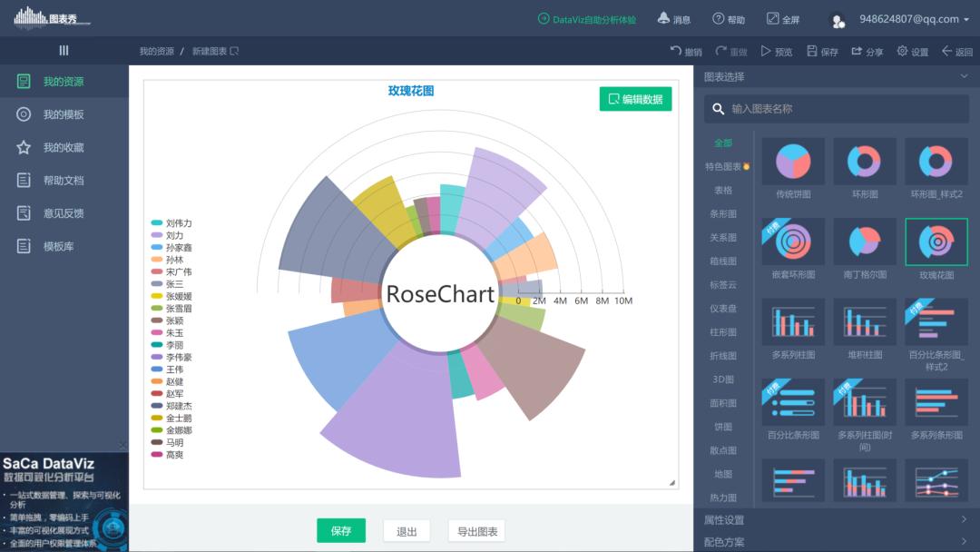The width and height of the screenshot is (980, 552).
Task: Click 返回 back arrow in toolbar
Action: [x=957, y=51]
